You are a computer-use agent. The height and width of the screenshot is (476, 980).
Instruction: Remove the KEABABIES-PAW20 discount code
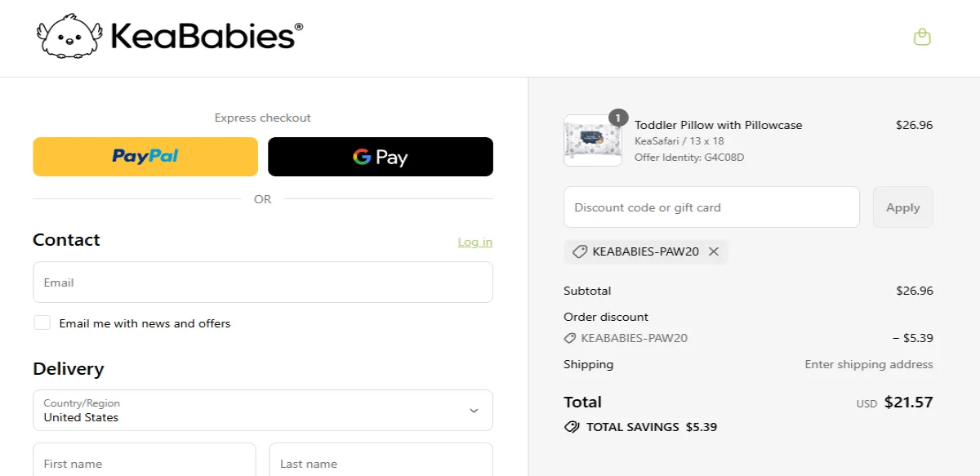pyautogui.click(x=714, y=251)
